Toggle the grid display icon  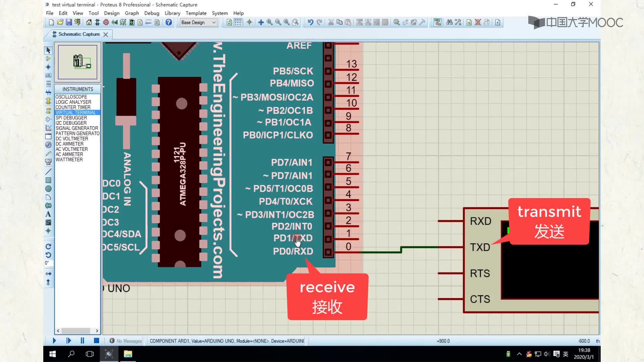pos(238,22)
